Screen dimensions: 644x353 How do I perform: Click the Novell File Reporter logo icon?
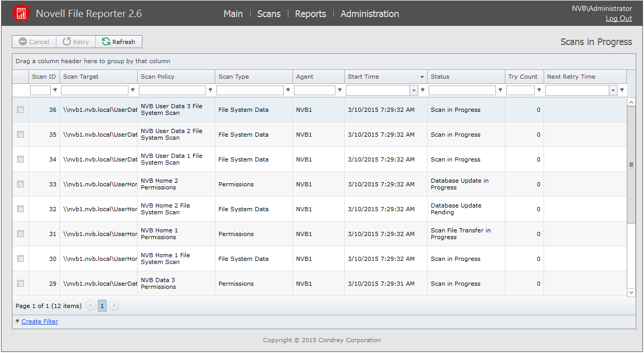tap(21, 13)
